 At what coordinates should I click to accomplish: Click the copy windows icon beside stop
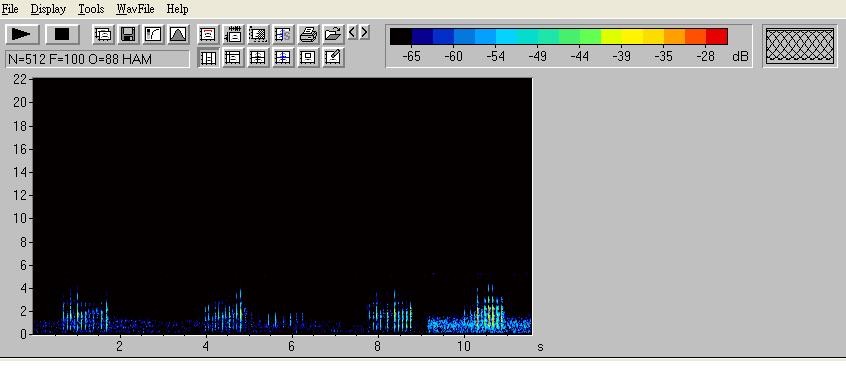point(103,35)
